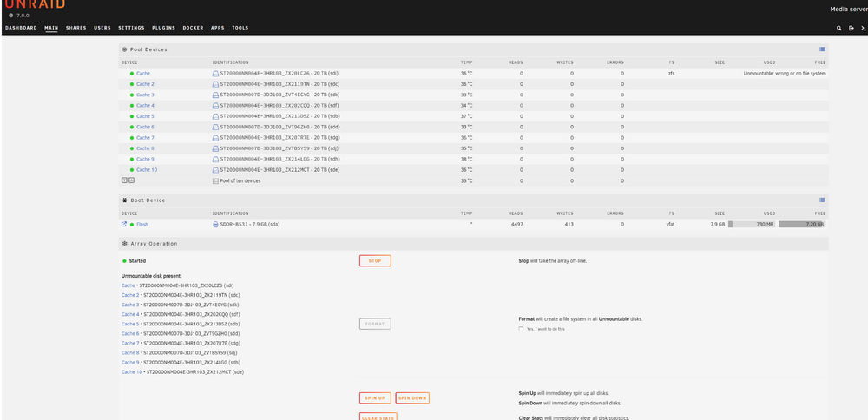
Task: Click the Unraid logo
Action: coord(35,3)
